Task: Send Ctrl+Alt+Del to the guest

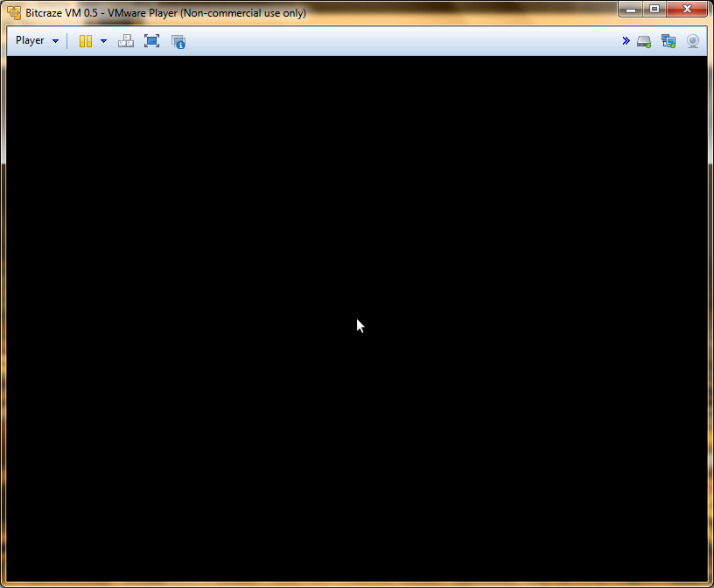Action: coord(126,41)
